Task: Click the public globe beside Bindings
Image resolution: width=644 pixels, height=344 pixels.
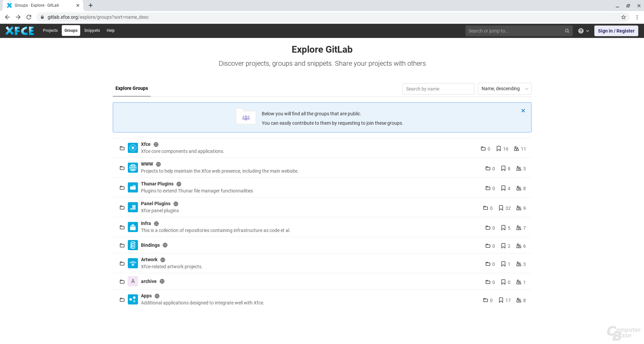Action: pyautogui.click(x=165, y=245)
